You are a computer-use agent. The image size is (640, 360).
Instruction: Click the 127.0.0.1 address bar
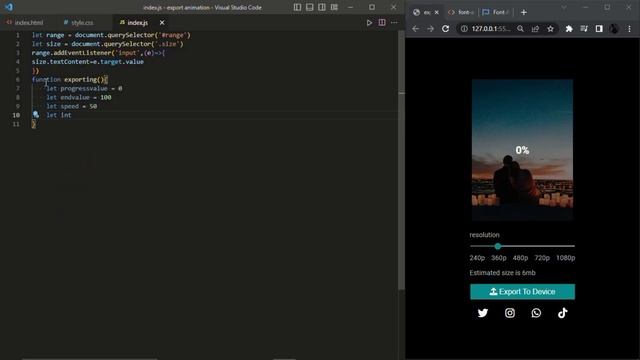(x=491, y=29)
